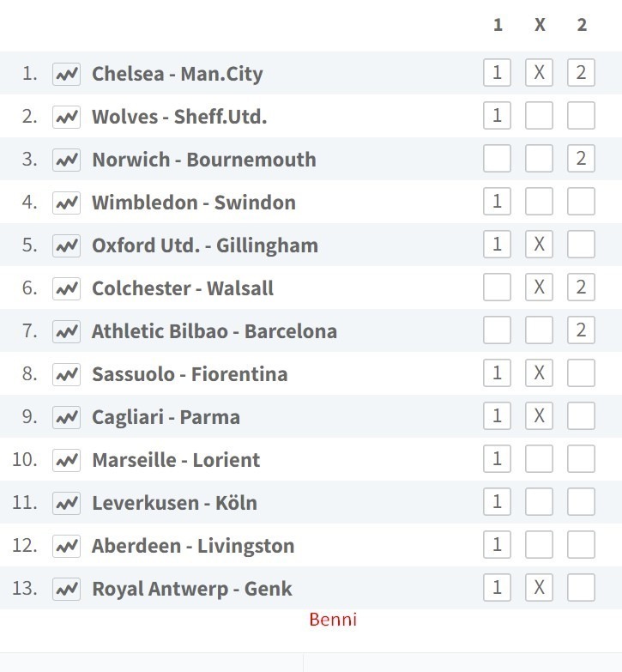Click stats icon beside Wimbledon - Swindon

click(x=66, y=203)
